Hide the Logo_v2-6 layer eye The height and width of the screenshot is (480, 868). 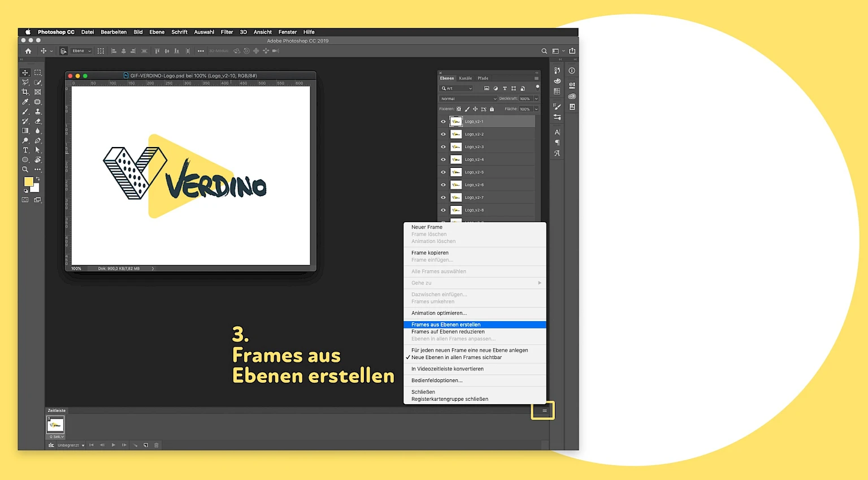click(x=443, y=185)
